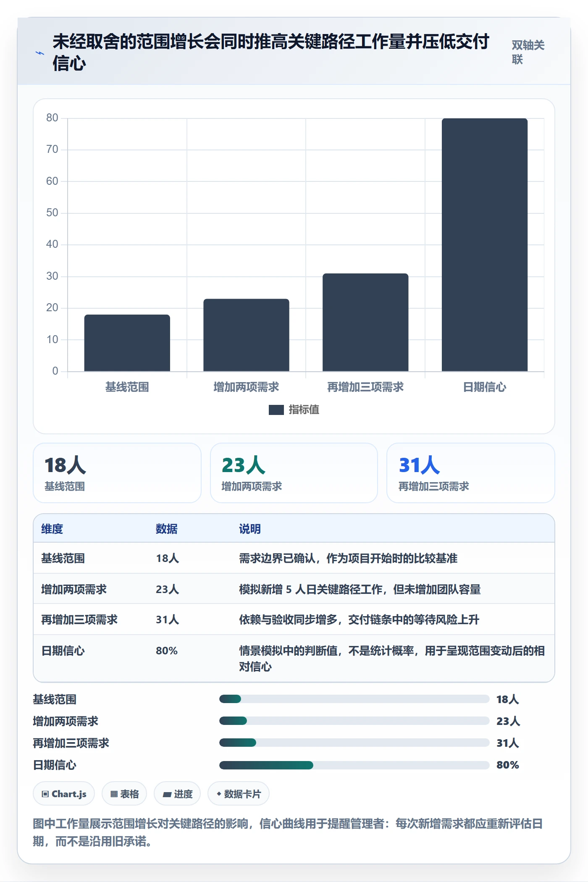
Task: Click the 数据卡片 chip diamond icon
Action: [x=219, y=794]
